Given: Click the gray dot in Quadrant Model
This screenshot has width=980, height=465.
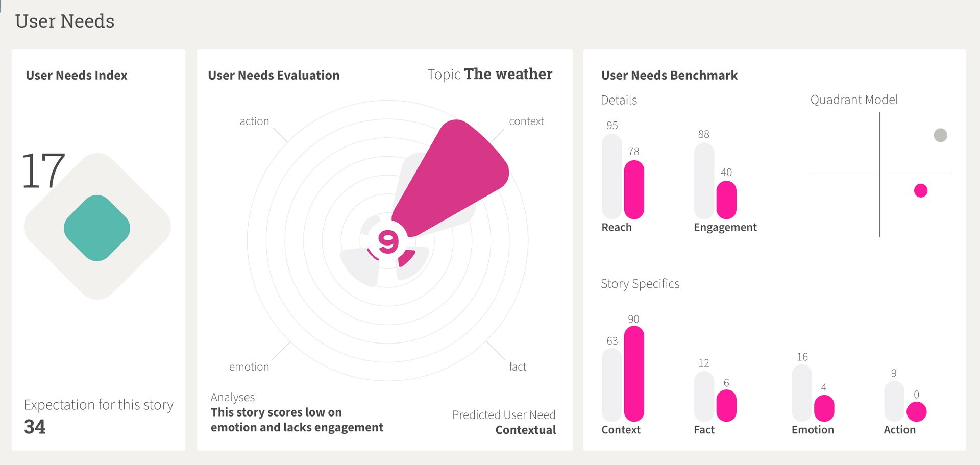Looking at the screenshot, I should click(x=940, y=135).
